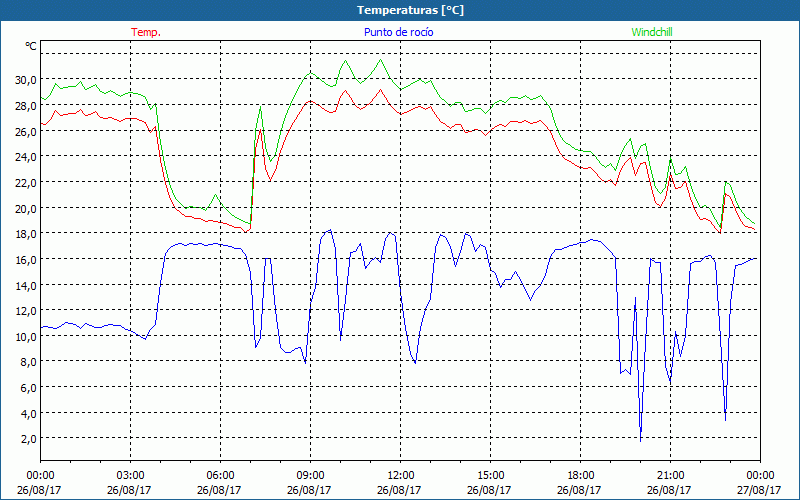Click the 4,0 y-axis value
The image size is (800, 500).
(x=29, y=414)
